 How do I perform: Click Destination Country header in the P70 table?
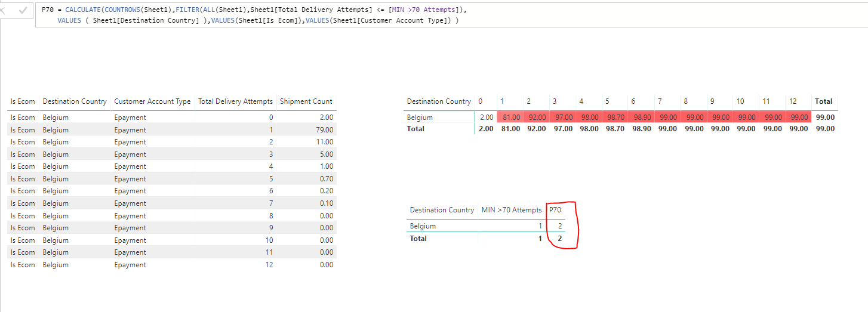coord(442,210)
